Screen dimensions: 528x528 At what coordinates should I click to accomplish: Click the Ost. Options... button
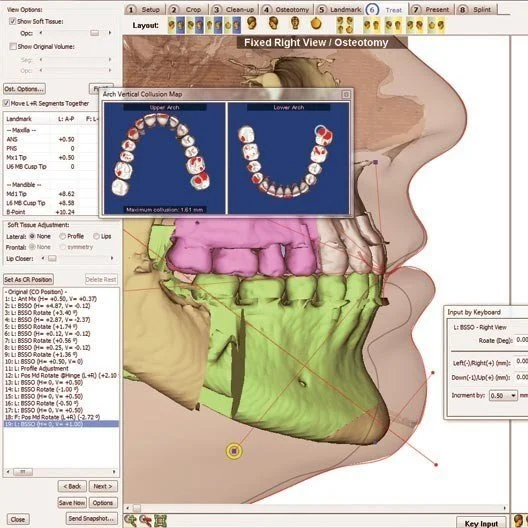(24, 89)
